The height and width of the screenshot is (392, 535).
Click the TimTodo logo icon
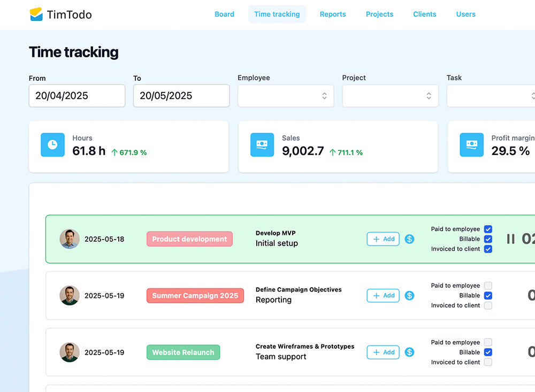[37, 14]
